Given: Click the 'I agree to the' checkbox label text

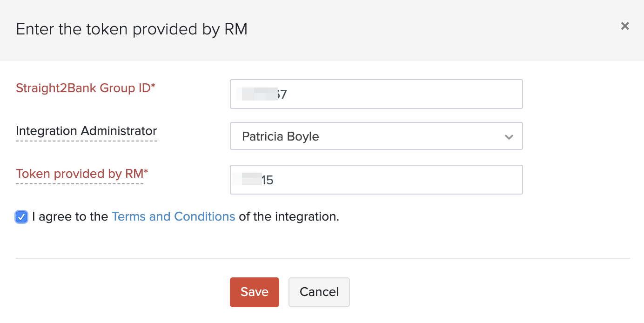Looking at the screenshot, I should [70, 217].
